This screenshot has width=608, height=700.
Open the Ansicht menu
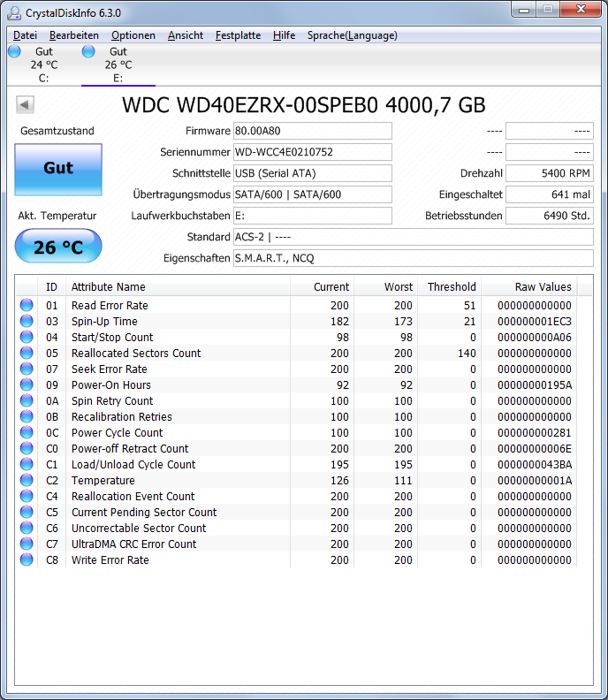[x=186, y=35]
